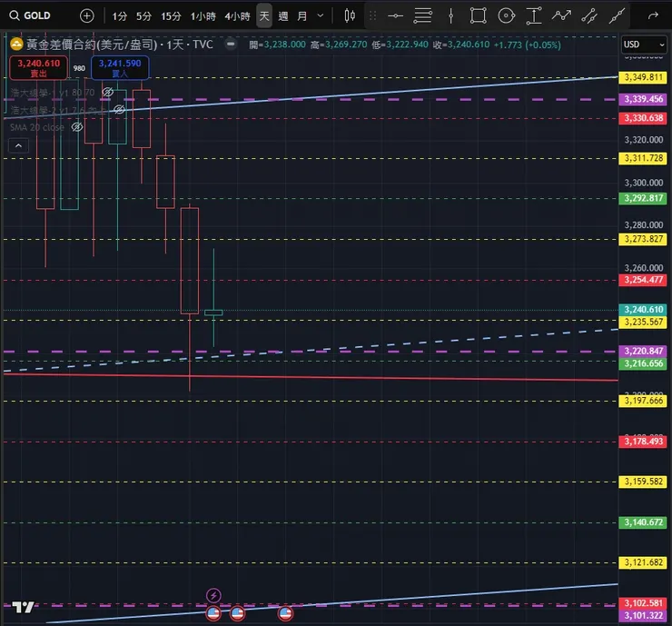
Task: Switch to the 5分 timeframe
Action: (x=144, y=16)
